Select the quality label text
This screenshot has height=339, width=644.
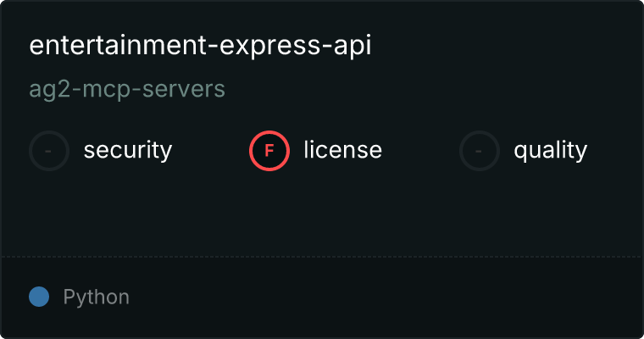550,151
